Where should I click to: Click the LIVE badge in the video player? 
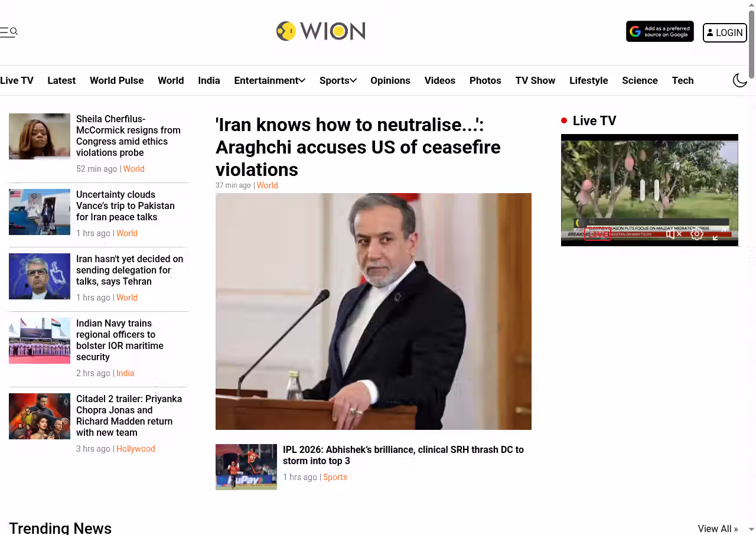pyautogui.click(x=597, y=234)
